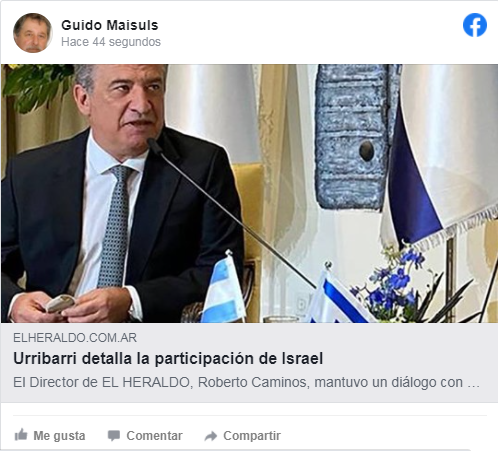Click the small Argentine flag in the photo
Image resolution: width=498 pixels, height=451 pixels.
[224, 289]
